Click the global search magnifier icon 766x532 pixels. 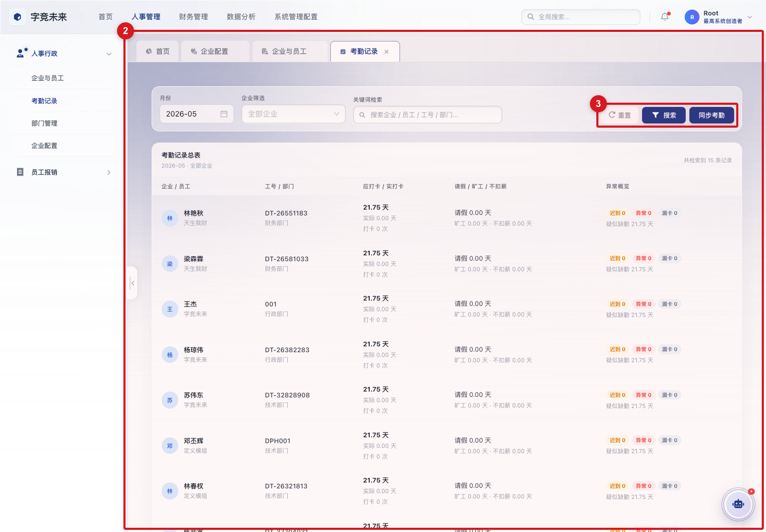click(530, 17)
